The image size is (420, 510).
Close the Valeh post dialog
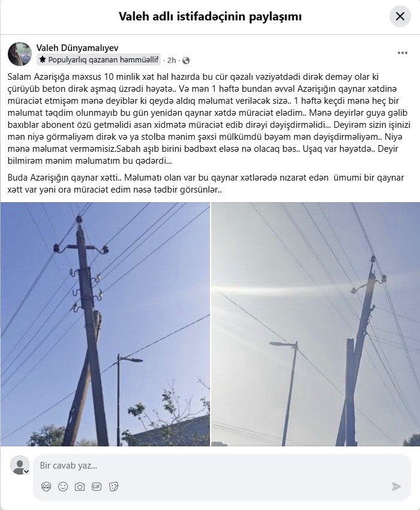click(400, 16)
